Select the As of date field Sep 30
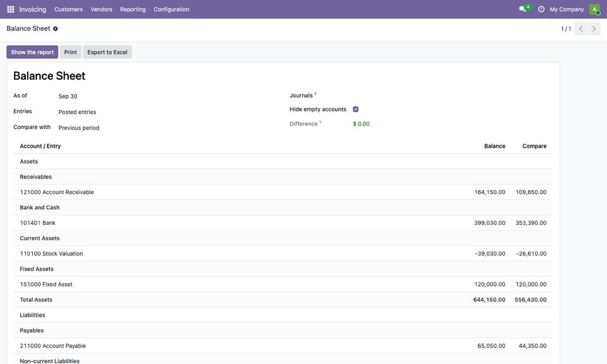The height and width of the screenshot is (364, 607). coord(68,96)
